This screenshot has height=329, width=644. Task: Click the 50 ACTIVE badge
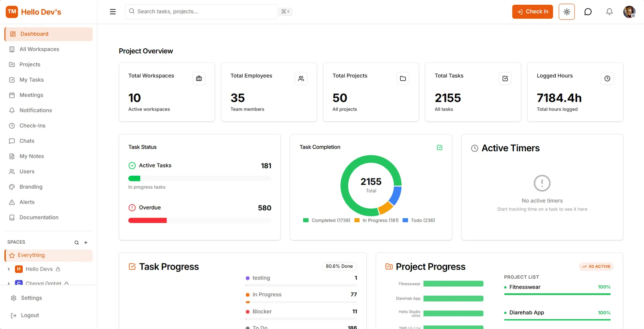pos(596,267)
